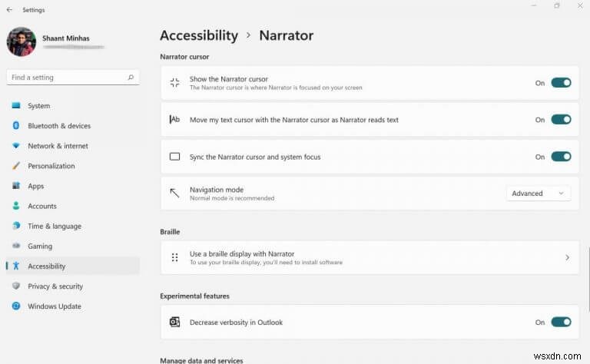590x364 pixels.
Task: Go to Time & language settings
Action: coord(54,227)
